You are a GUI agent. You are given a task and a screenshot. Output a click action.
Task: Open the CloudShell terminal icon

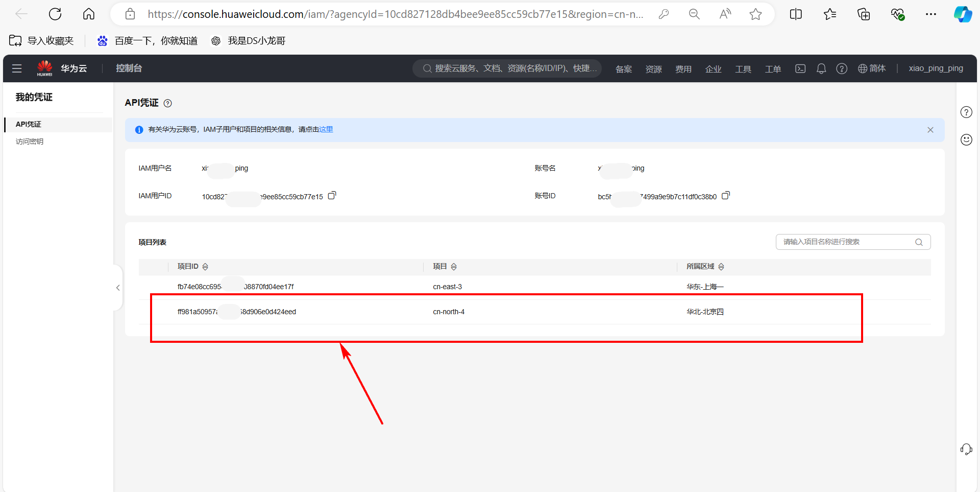coord(800,68)
